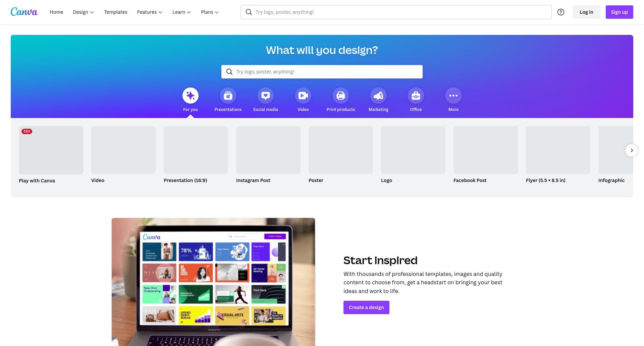The height and width of the screenshot is (346, 644).
Task: Open the help question mark icon
Action: pyautogui.click(x=561, y=12)
